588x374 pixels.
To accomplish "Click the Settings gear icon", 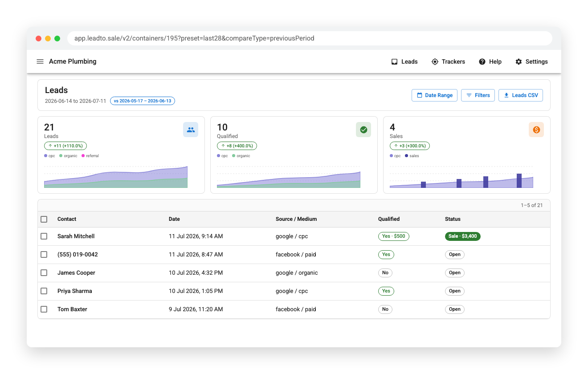I will coord(519,62).
